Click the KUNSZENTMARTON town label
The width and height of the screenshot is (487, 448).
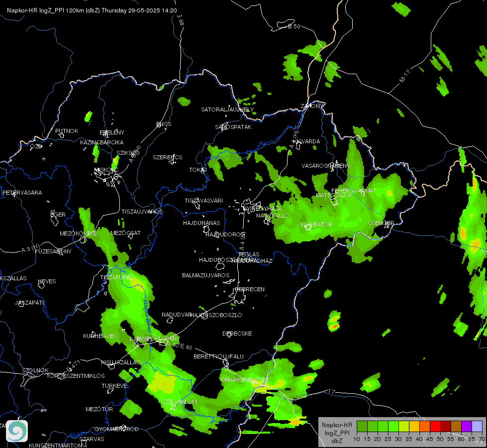click(55, 445)
